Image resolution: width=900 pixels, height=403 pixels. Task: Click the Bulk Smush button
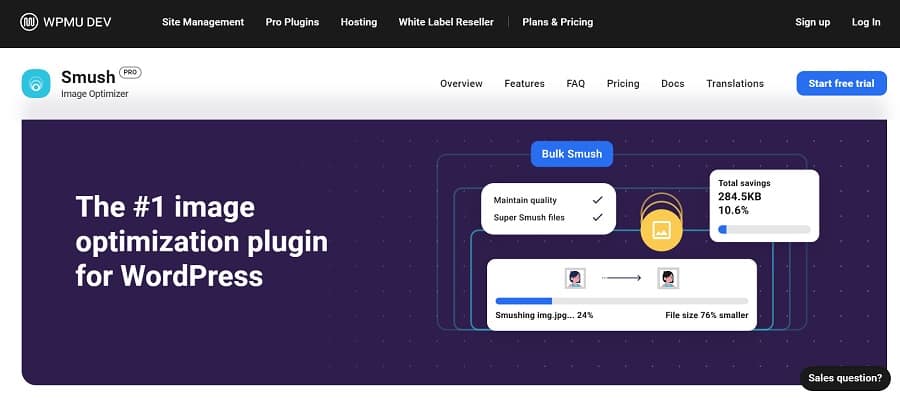tap(572, 155)
